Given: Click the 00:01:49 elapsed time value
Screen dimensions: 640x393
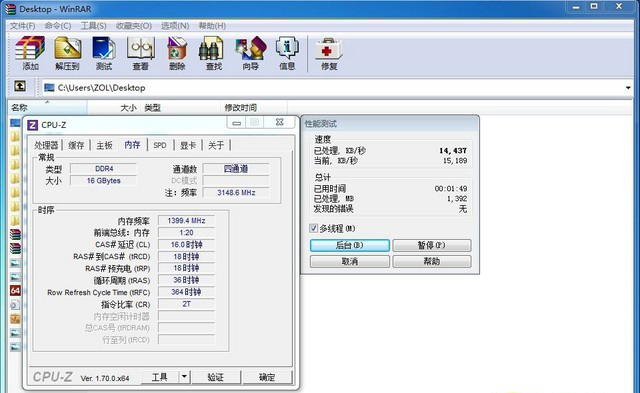Looking at the screenshot, I should point(451,189).
